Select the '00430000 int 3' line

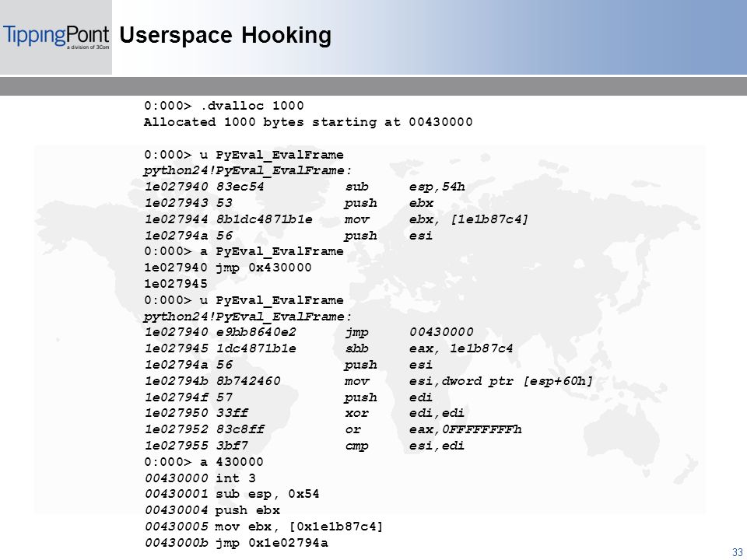[200, 478]
